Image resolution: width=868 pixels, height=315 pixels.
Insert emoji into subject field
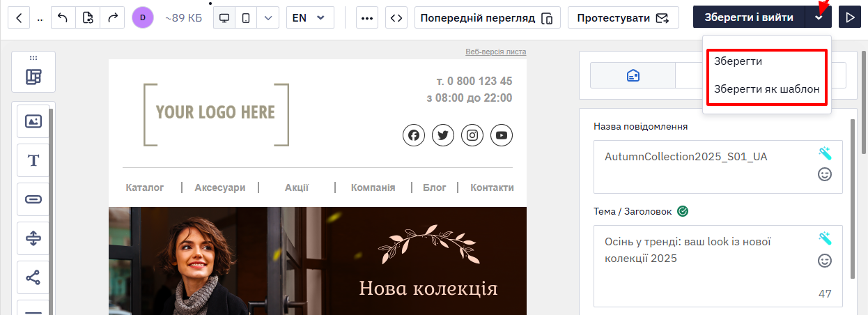tap(826, 261)
